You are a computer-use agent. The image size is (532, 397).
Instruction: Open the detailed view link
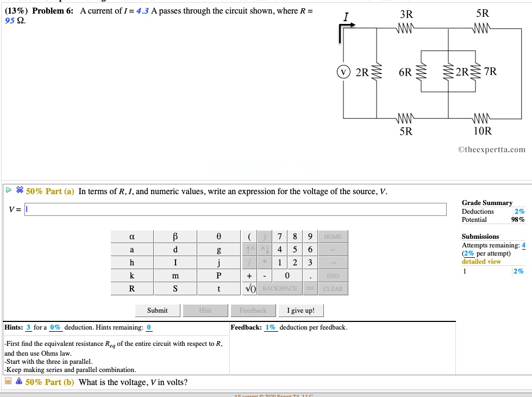(481, 262)
